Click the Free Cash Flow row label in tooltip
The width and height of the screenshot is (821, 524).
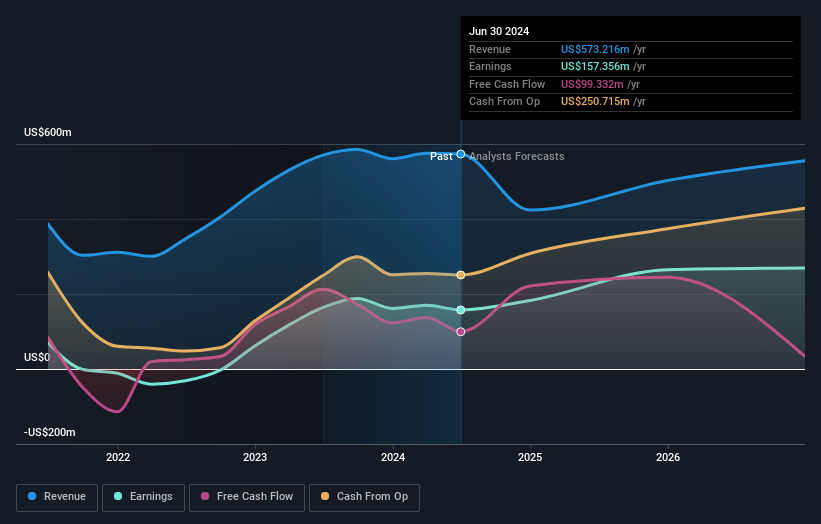pos(507,84)
